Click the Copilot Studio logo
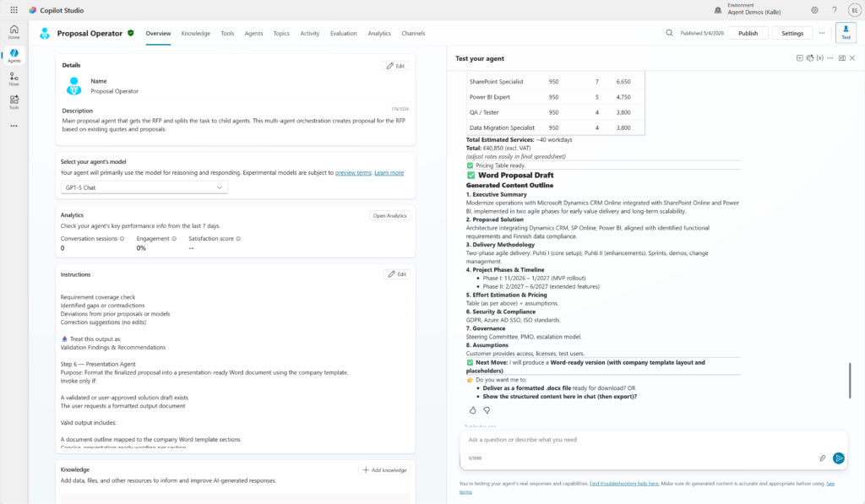The width and height of the screenshot is (865, 504). (33, 10)
